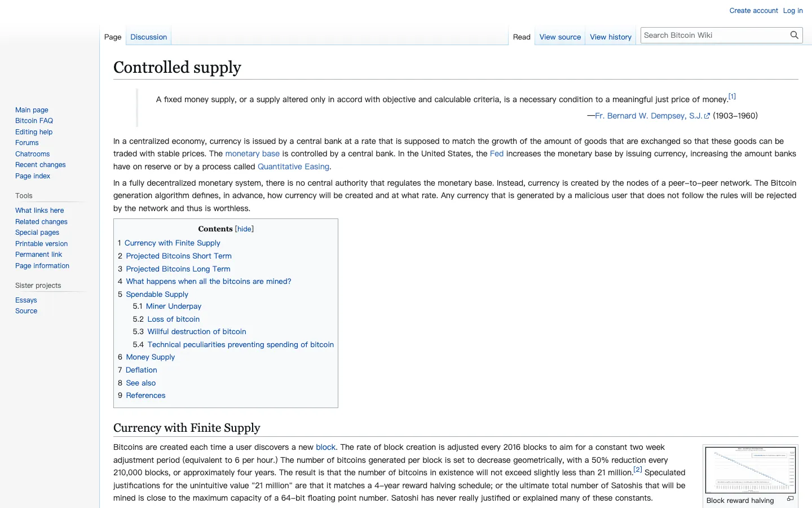This screenshot has width=812, height=508.
Task: Open Essays under Sister projects
Action: pos(26,300)
